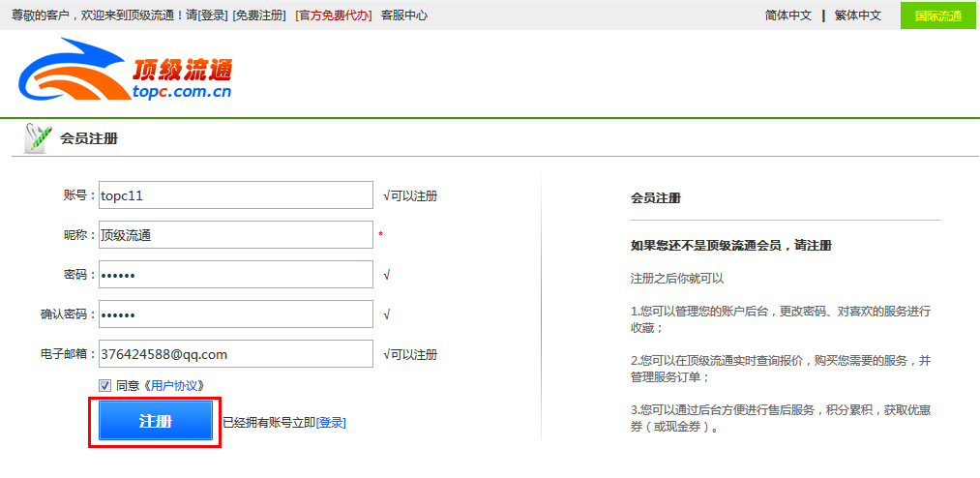This screenshot has width=980, height=478.
Task: Toggle the 同意用户协议 checkbox
Action: point(104,385)
